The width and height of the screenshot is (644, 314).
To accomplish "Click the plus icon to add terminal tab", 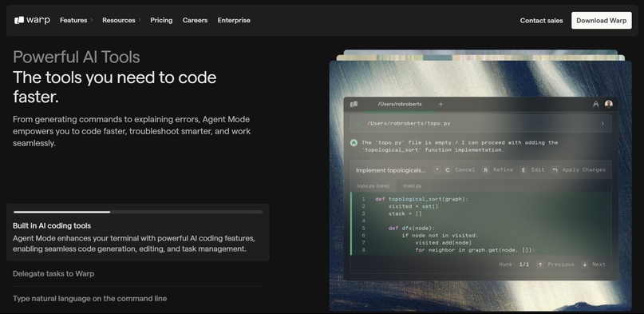I will pyautogui.click(x=441, y=105).
